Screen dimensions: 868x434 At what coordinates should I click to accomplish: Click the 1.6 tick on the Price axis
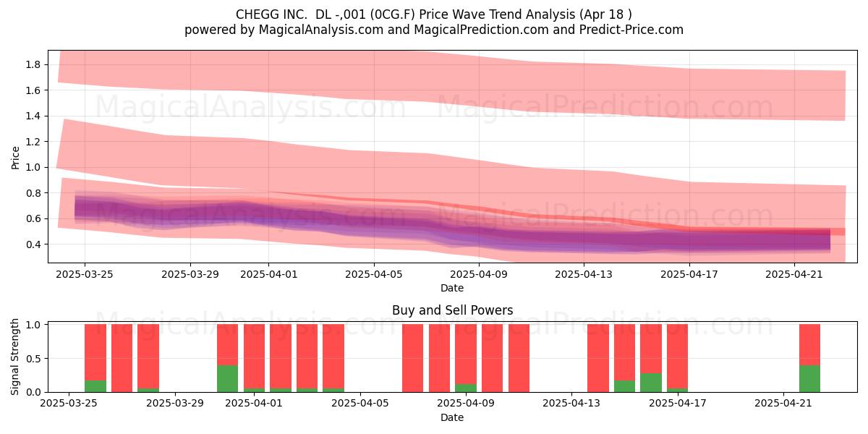33,90
